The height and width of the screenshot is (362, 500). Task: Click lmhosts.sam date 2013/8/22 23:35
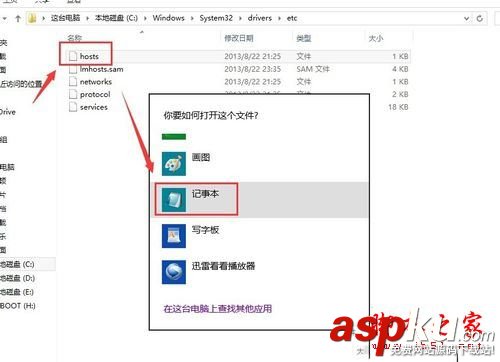(x=253, y=69)
